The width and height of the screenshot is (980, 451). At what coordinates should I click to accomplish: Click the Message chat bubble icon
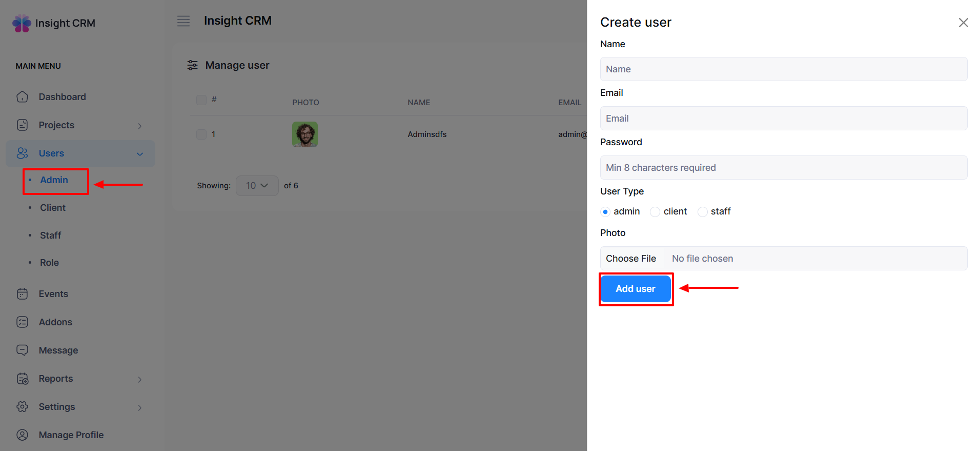pyautogui.click(x=22, y=350)
